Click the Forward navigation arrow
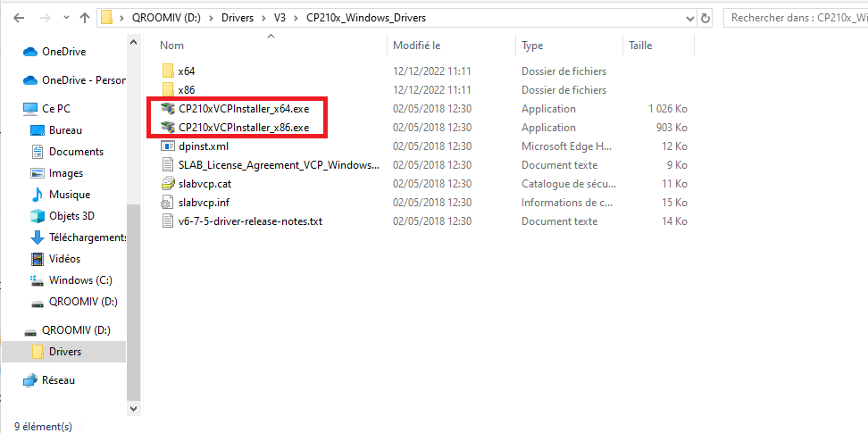868x433 pixels. (x=46, y=18)
